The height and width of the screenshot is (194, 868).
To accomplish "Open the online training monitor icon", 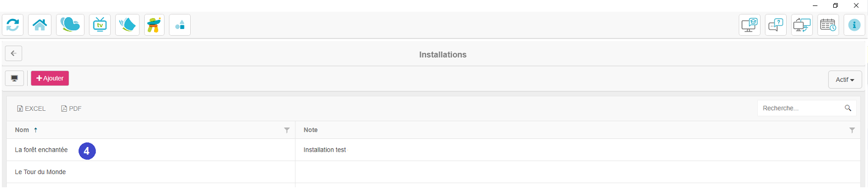I will point(750,25).
